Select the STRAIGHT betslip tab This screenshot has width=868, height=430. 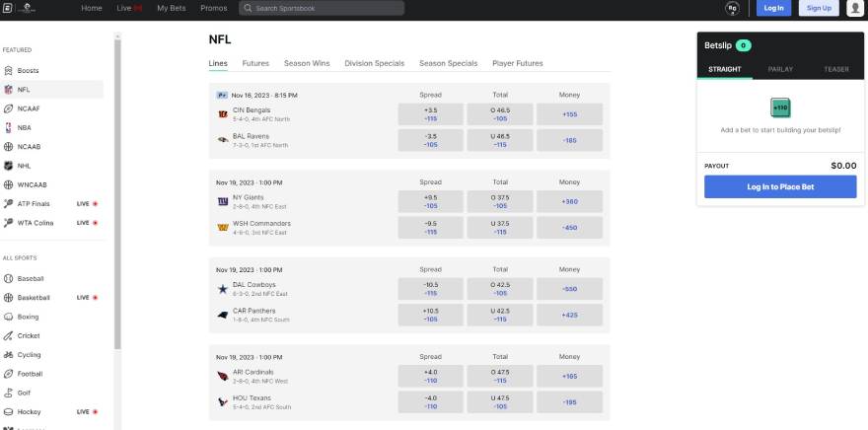(725, 69)
